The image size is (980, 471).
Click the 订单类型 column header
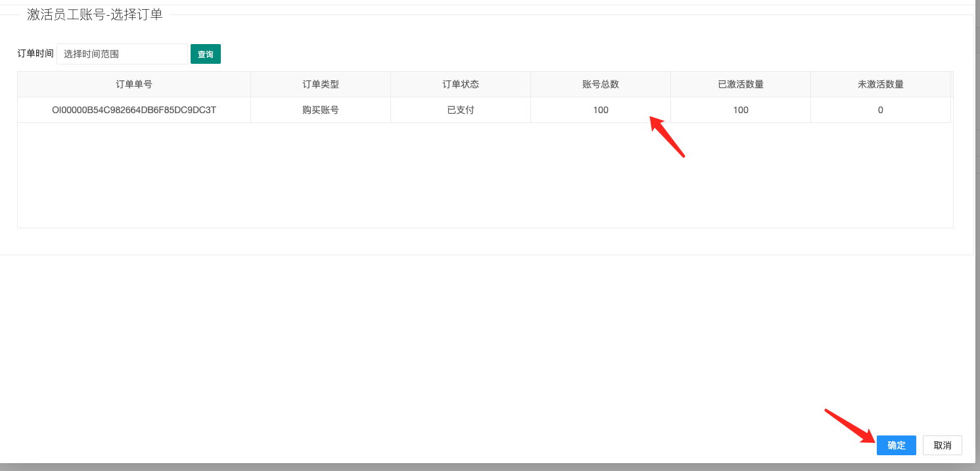click(321, 84)
